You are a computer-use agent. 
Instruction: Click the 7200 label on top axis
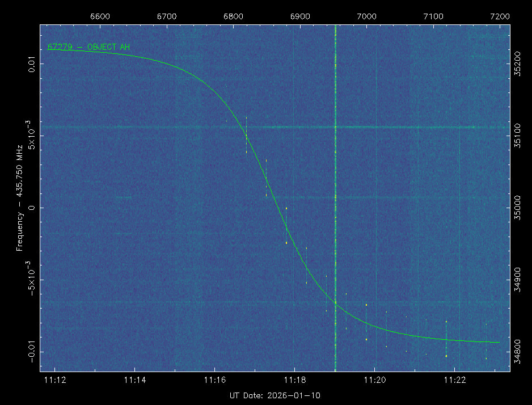tap(500, 16)
